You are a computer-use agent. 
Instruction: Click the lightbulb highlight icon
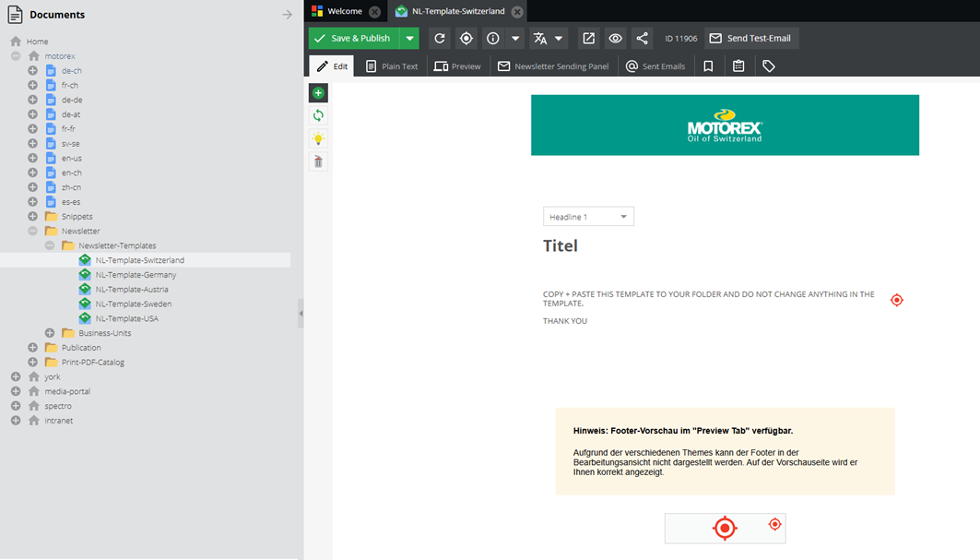[318, 138]
